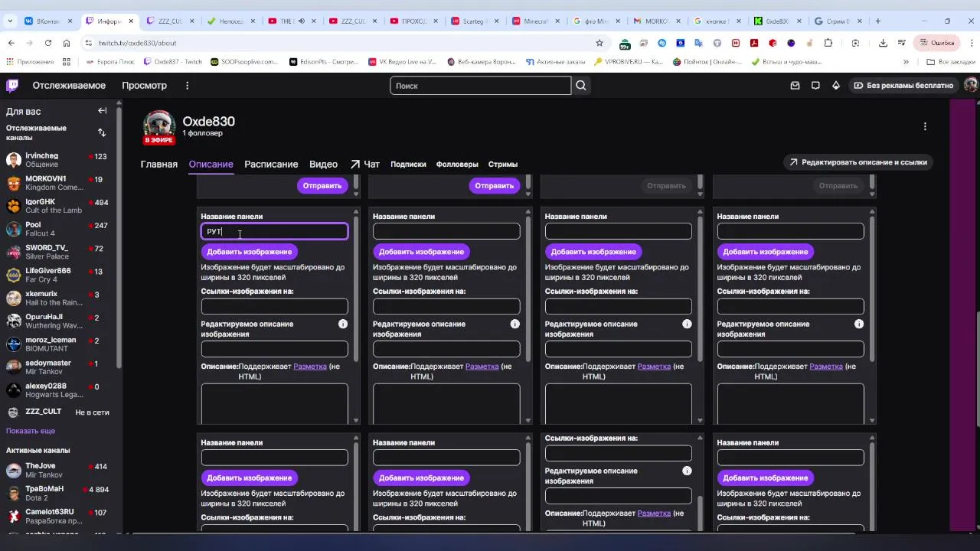Open a new browser tab

878,21
